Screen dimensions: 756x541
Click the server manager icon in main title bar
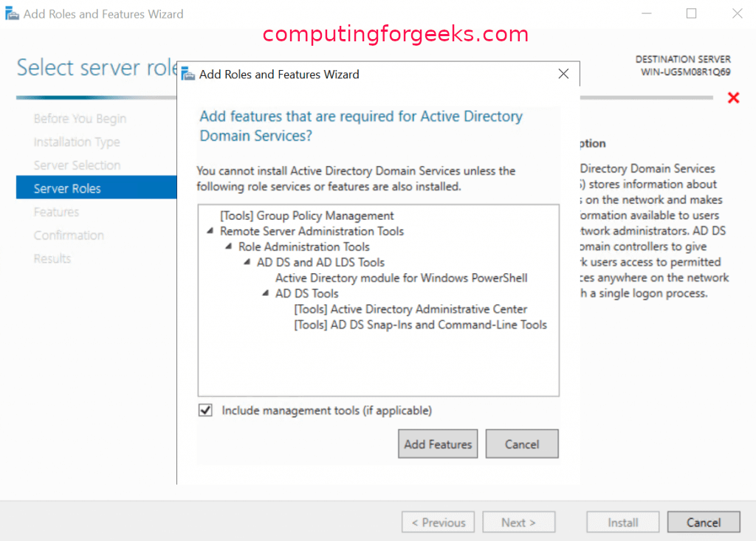click(12, 14)
